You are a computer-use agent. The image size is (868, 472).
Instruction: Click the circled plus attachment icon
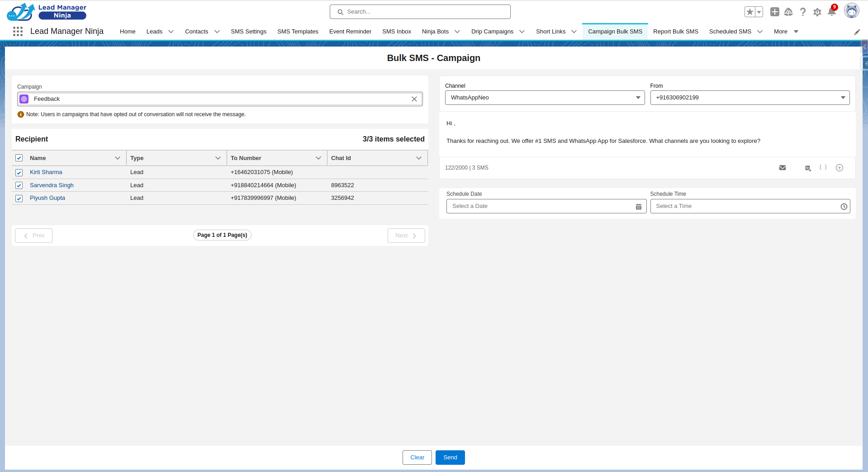pos(840,168)
